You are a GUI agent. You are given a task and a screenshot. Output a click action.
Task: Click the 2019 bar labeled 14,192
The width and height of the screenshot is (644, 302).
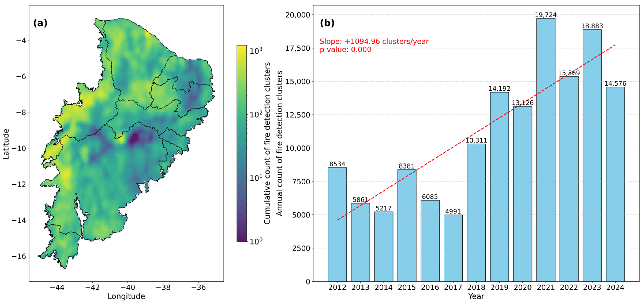pos(499,187)
